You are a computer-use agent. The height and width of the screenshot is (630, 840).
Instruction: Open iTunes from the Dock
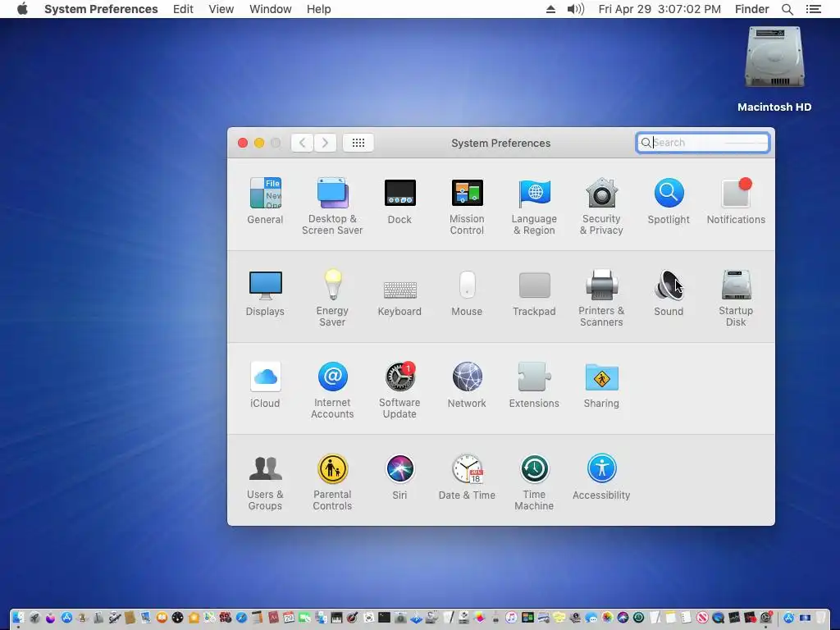tap(511, 618)
